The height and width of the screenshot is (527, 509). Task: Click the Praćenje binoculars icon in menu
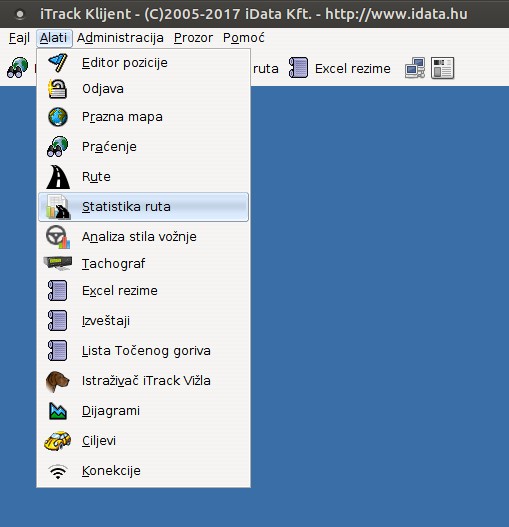click(57, 147)
